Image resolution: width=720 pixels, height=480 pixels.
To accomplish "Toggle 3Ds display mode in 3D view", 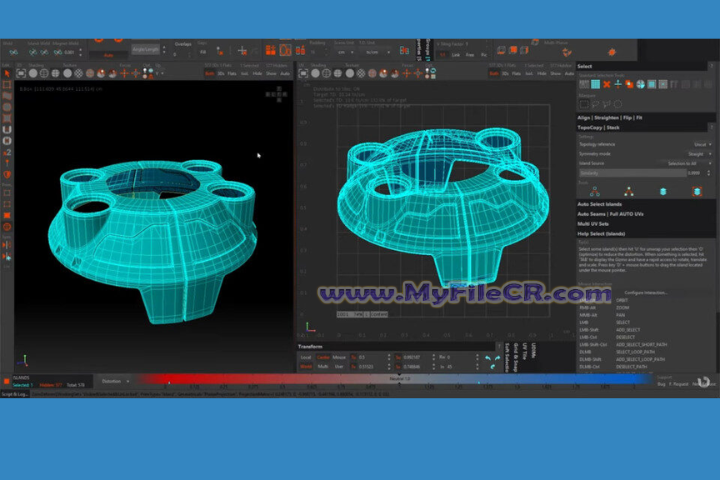I will click(221, 74).
